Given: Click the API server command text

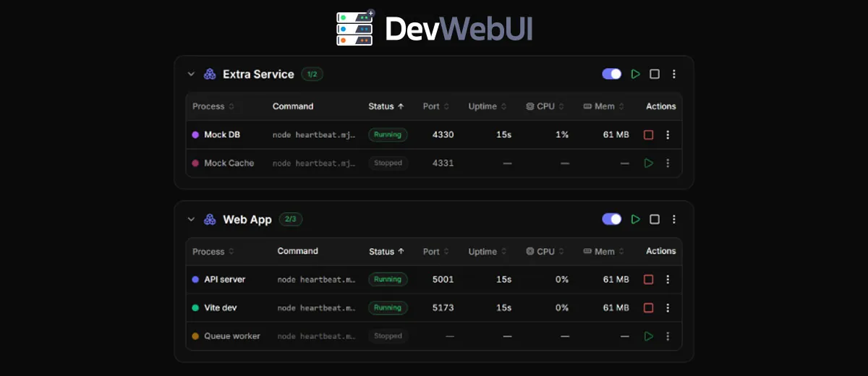Looking at the screenshot, I should click(x=317, y=279).
